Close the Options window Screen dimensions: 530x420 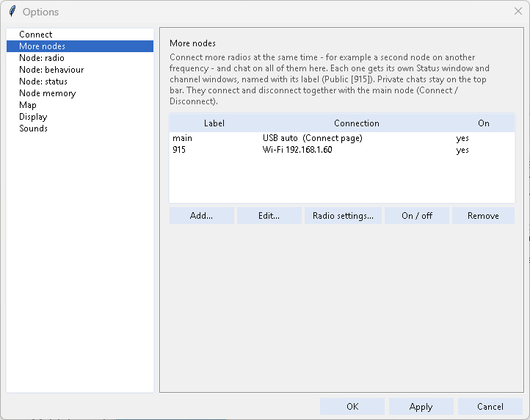click(x=518, y=11)
